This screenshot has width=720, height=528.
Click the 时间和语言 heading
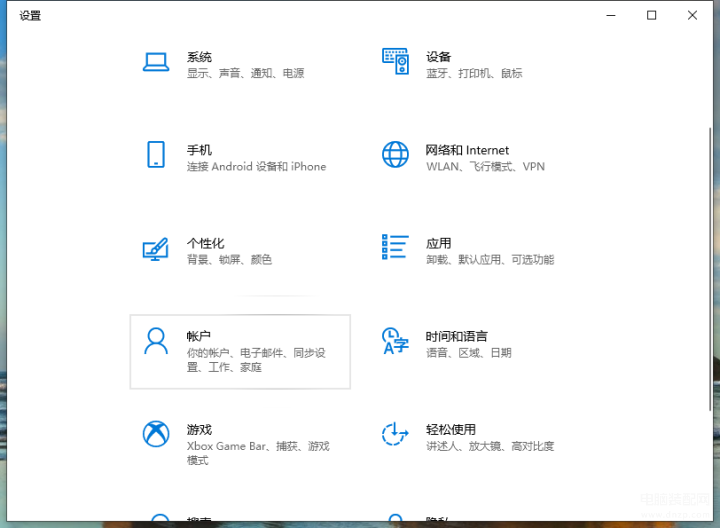456,336
